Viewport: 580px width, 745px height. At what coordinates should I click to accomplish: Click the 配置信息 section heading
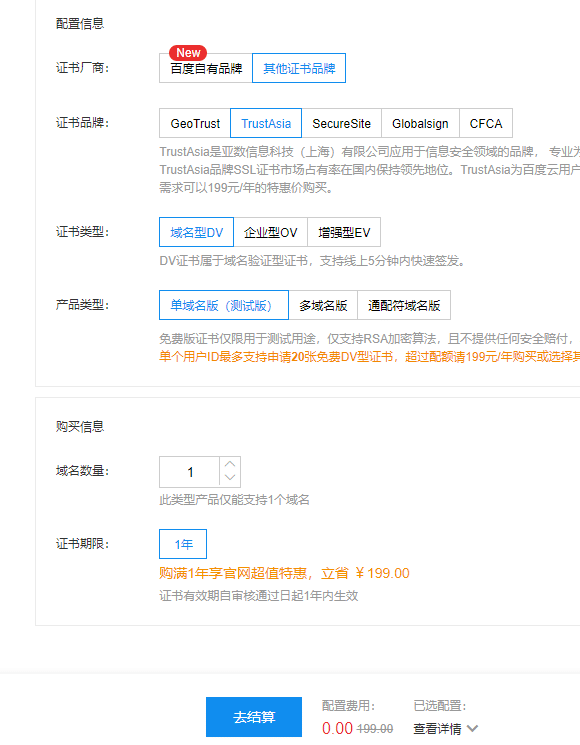point(80,24)
